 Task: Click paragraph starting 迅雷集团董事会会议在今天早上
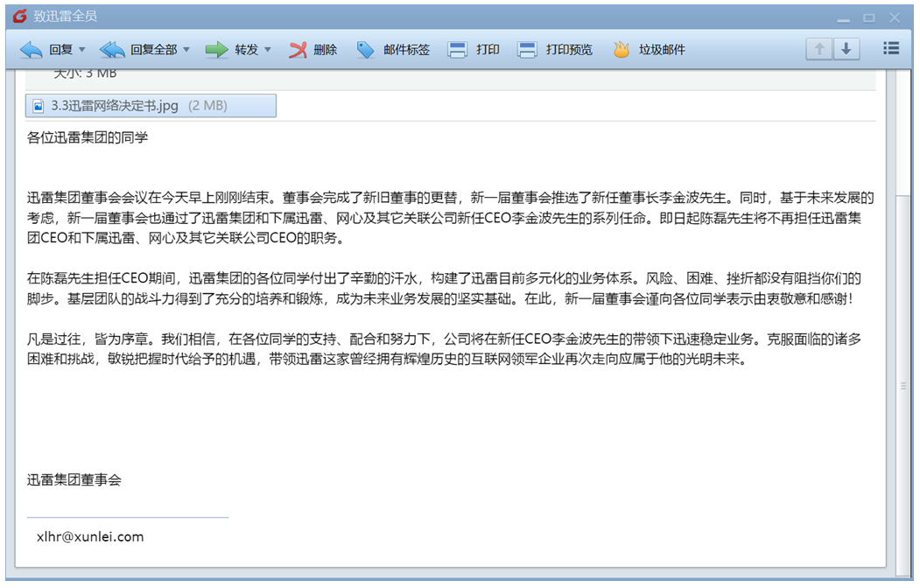[x=451, y=218]
